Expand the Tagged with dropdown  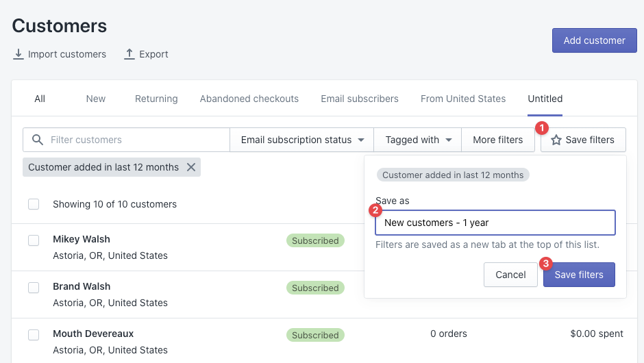[418, 140]
